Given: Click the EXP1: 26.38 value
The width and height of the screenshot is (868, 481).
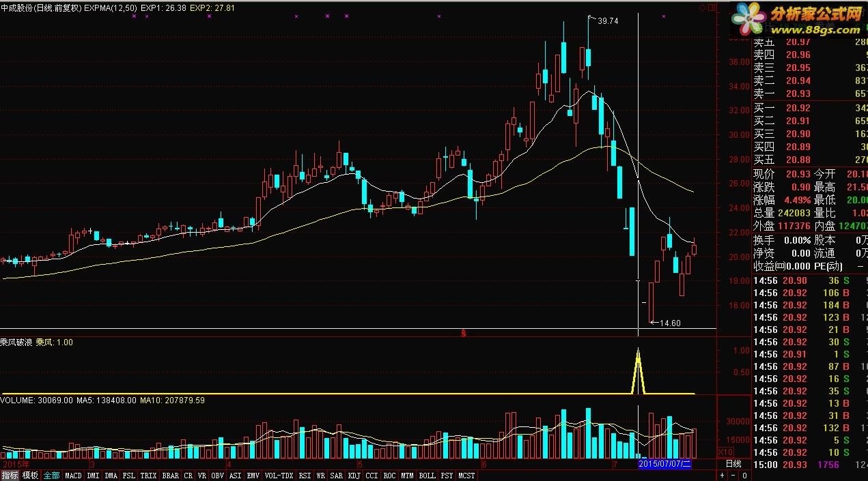Looking at the screenshot, I should (x=163, y=8).
